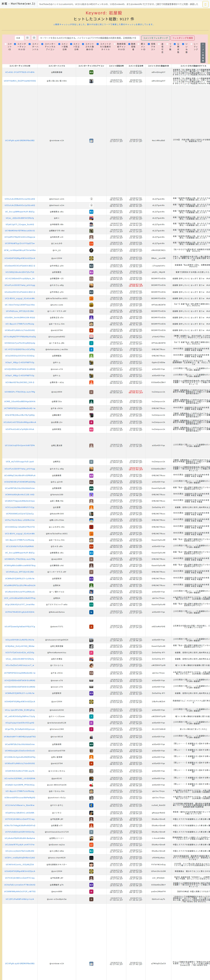
Task: Open channel link UCKYYSbRVv_DUZPYwwNSYOOQ
Action: 20,81
